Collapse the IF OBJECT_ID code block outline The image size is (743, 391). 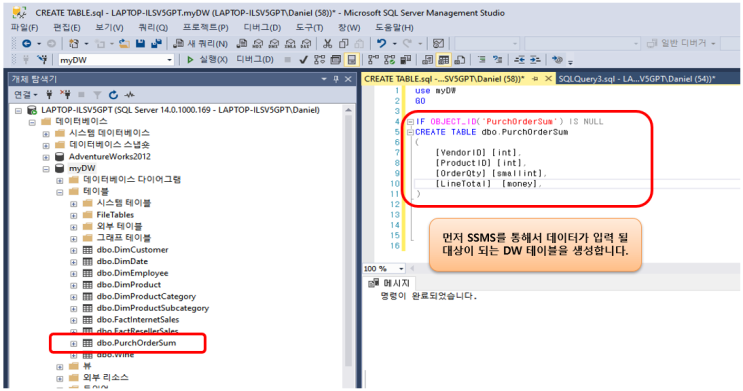(x=410, y=122)
